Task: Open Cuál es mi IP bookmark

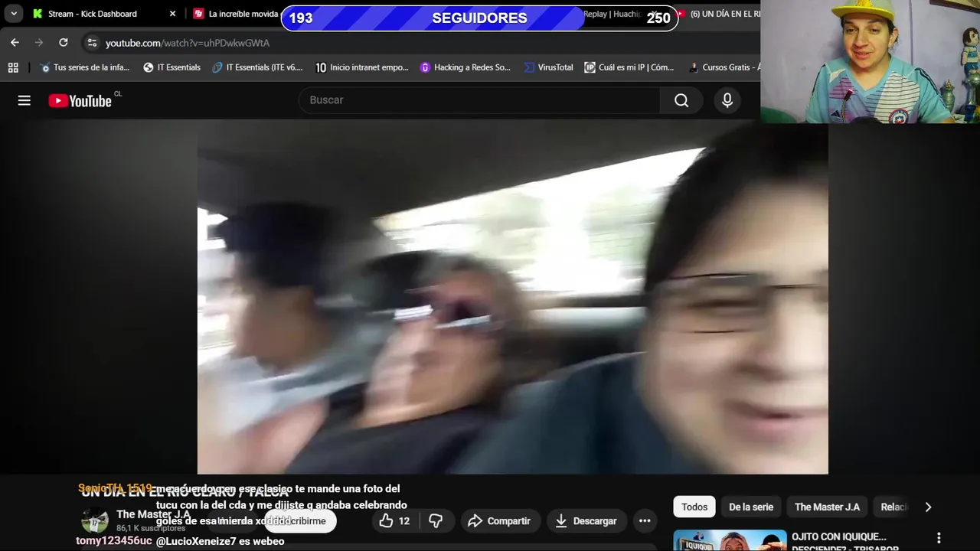Action: click(x=629, y=67)
